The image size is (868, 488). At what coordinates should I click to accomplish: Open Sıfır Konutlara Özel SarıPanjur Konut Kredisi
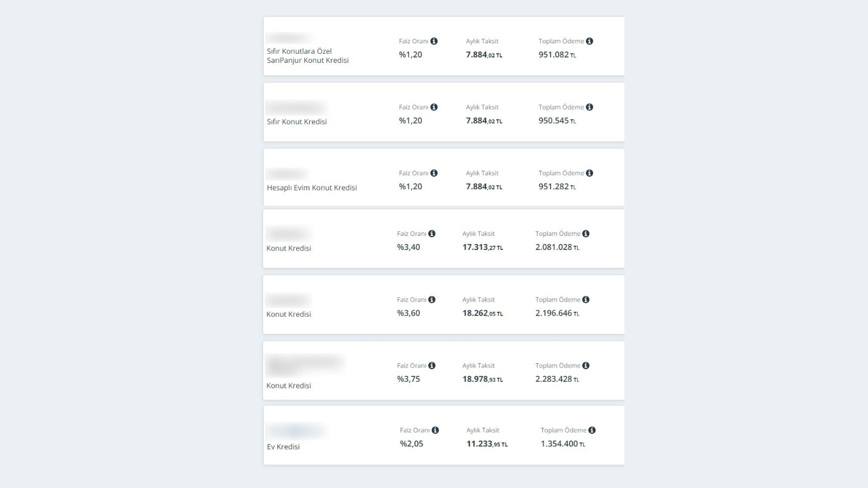pyautogui.click(x=308, y=56)
